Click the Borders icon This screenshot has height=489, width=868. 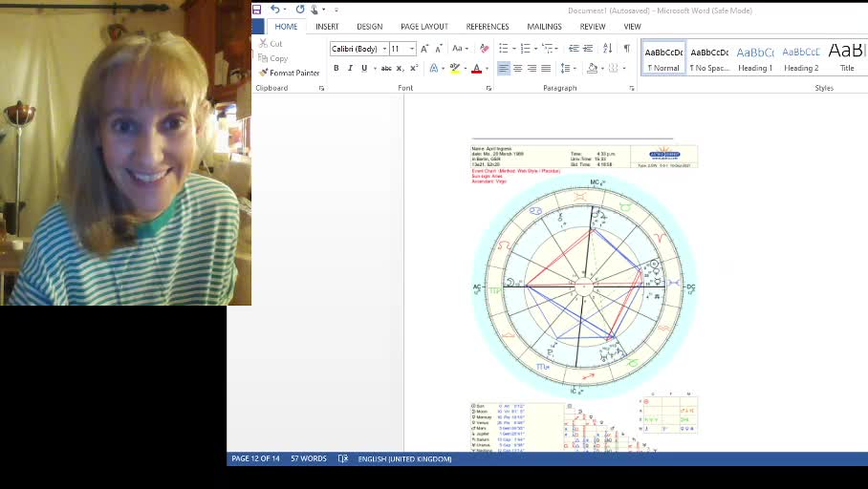click(613, 68)
